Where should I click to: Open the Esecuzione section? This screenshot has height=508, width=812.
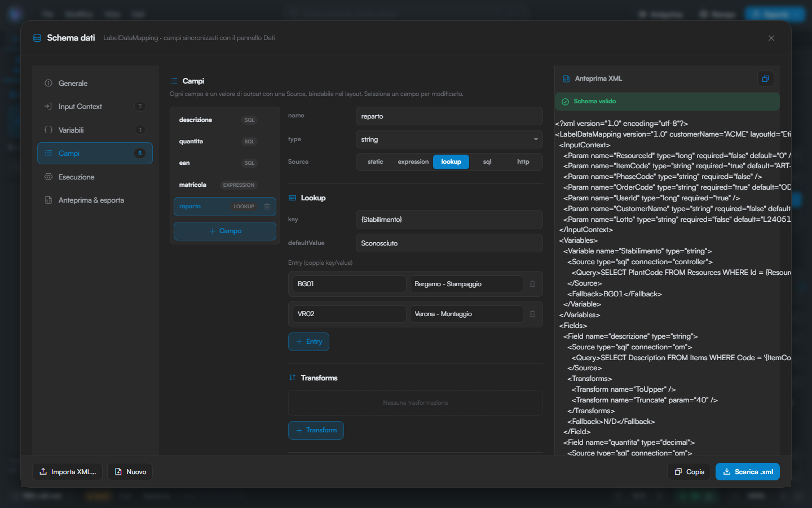[x=95, y=177]
